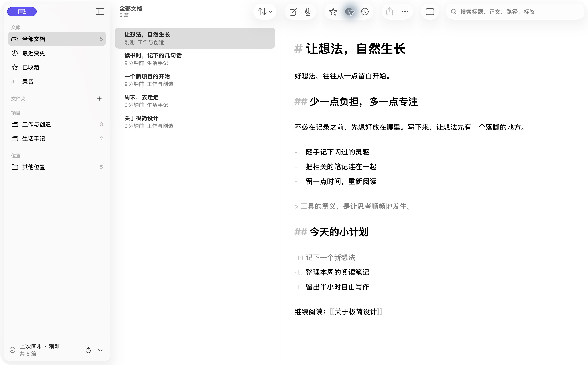The image size is (588, 365).
Task: Open the 工作与创造 folder
Action: click(57, 124)
